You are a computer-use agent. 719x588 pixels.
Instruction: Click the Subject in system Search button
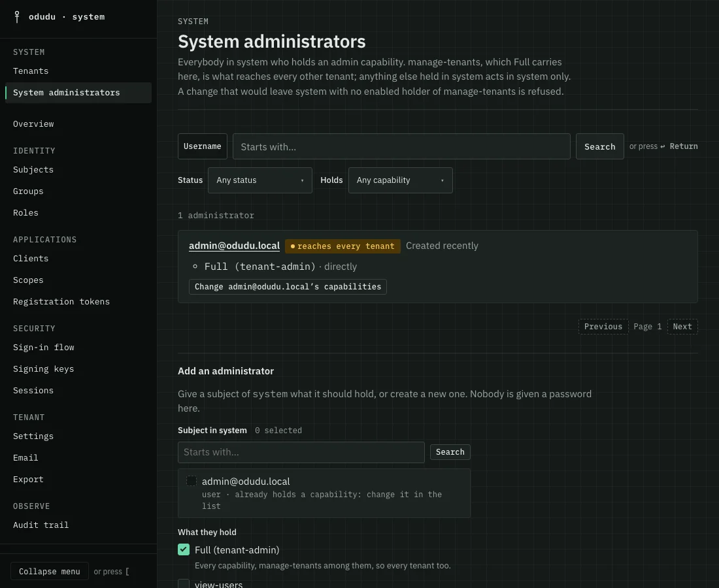450,452
